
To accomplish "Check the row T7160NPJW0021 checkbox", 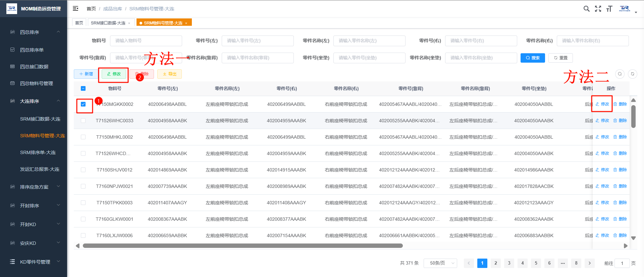I will 83,186.
